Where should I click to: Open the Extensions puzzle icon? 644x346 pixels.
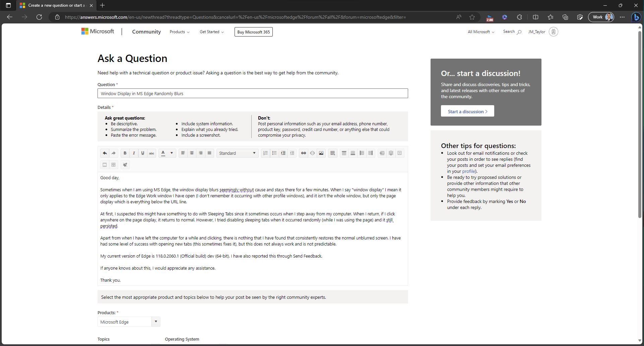point(519,17)
